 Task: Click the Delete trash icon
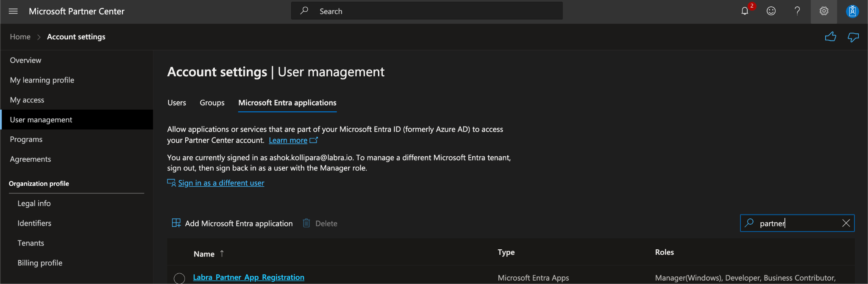click(306, 223)
